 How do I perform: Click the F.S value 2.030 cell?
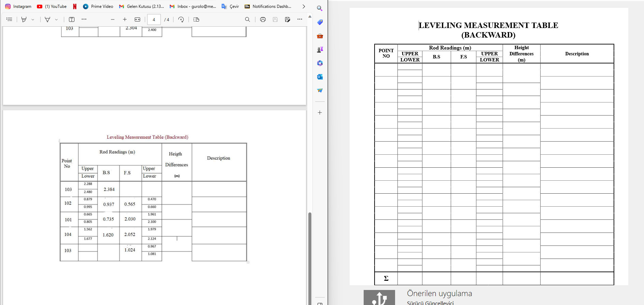click(x=130, y=219)
